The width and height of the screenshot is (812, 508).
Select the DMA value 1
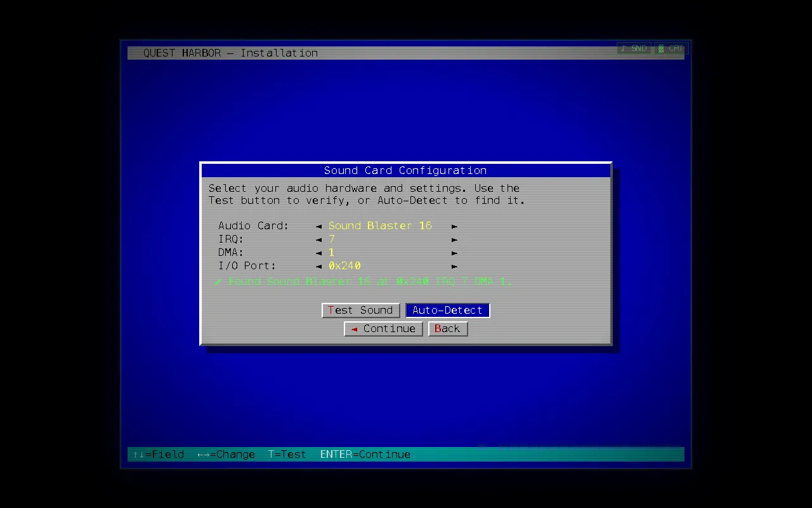(332, 252)
